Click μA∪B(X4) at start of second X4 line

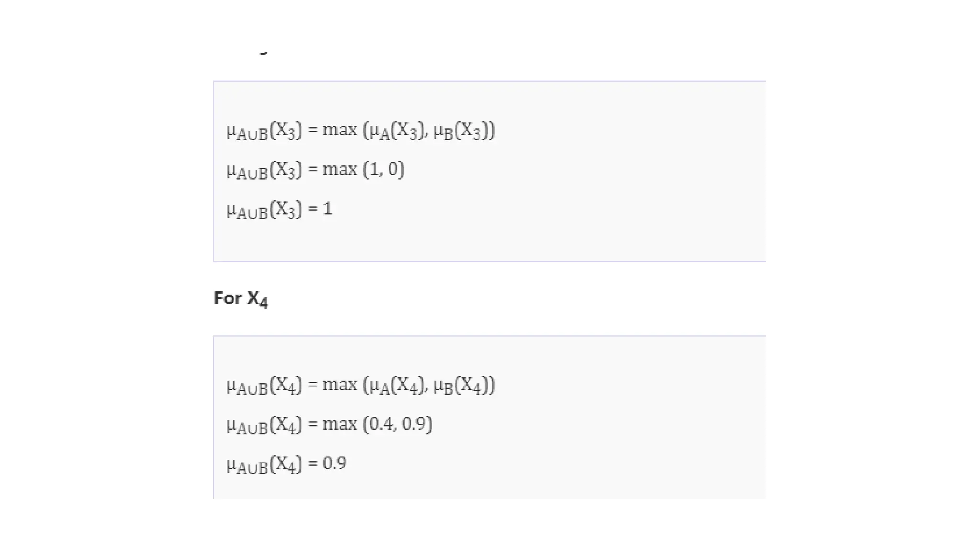(x=264, y=425)
